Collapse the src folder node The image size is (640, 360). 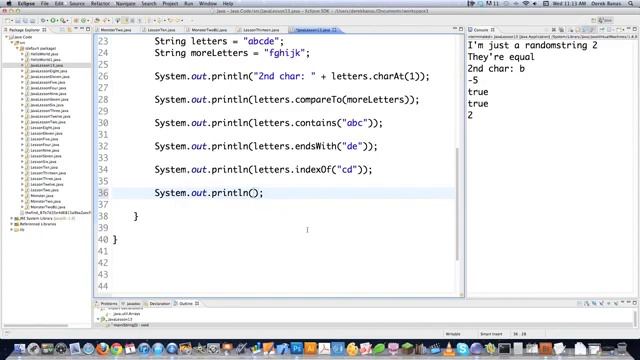(12, 42)
